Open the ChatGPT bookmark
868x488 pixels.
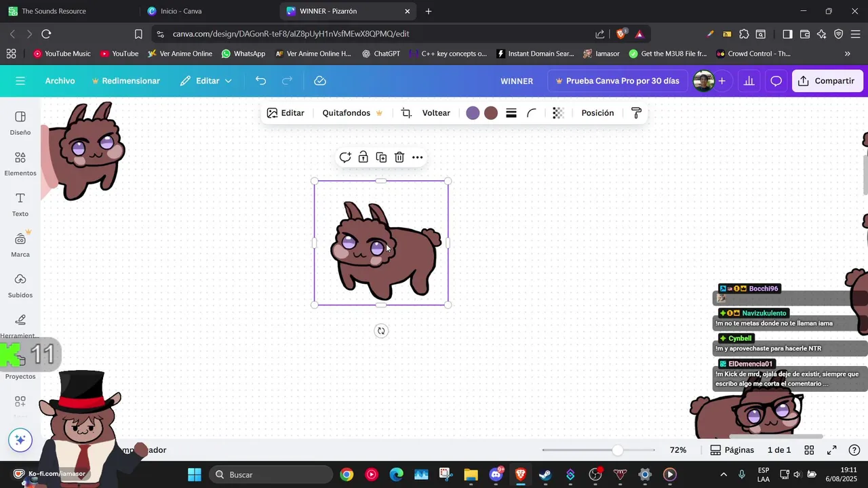[x=381, y=54]
